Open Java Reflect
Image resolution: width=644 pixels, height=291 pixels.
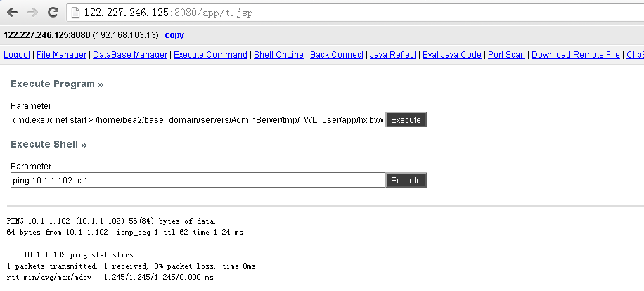pos(393,55)
